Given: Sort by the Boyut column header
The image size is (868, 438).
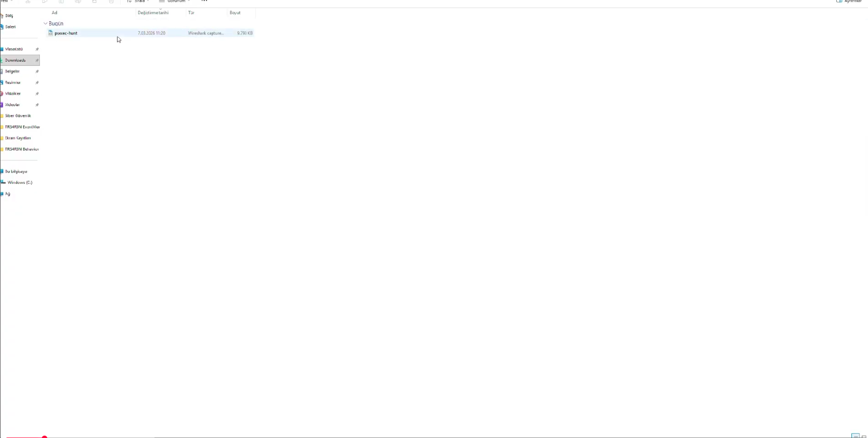Looking at the screenshot, I should 235,13.
